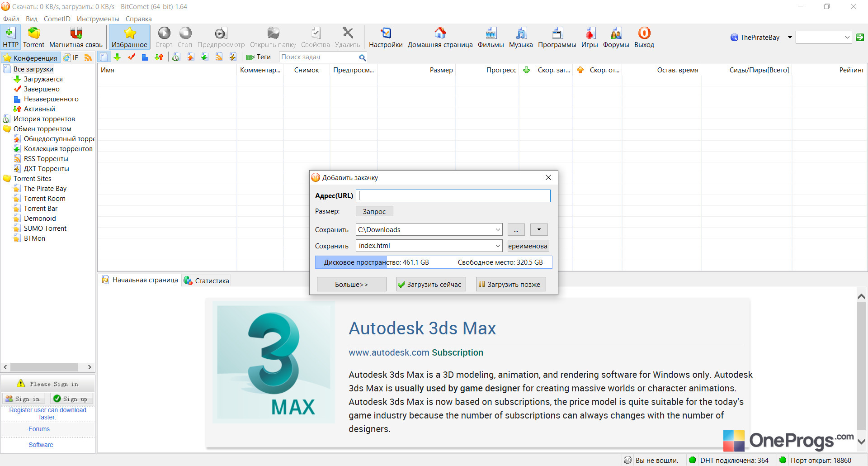Open the Форумы section
The width and height of the screenshot is (868, 466).
616,37
